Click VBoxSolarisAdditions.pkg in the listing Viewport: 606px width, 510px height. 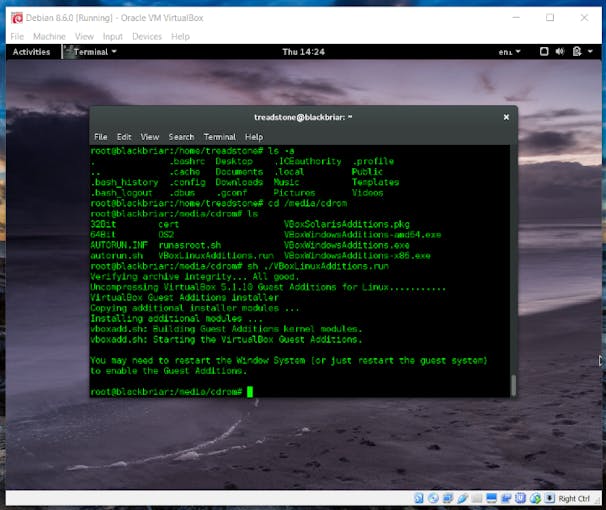(x=347, y=224)
